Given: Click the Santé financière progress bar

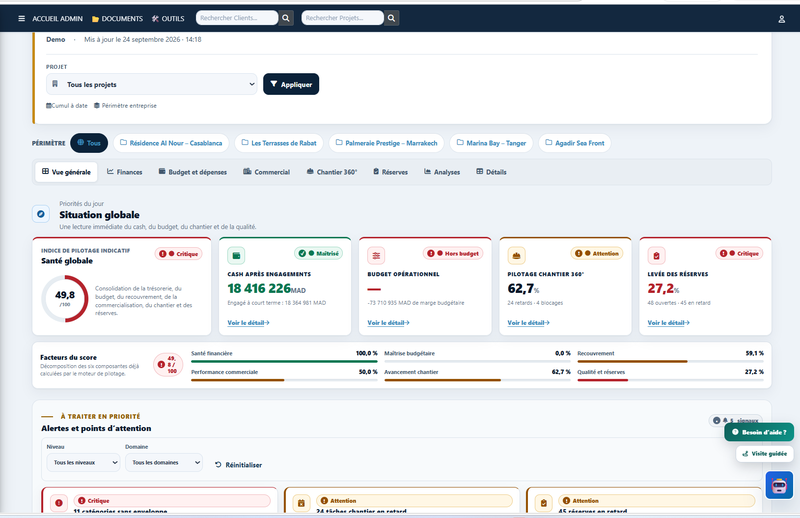Looking at the screenshot, I should pos(284,361).
